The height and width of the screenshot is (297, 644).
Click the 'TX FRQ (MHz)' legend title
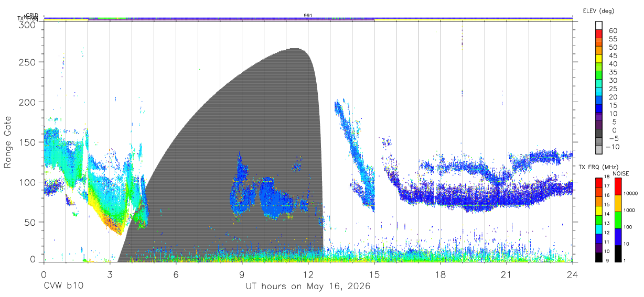598,167
